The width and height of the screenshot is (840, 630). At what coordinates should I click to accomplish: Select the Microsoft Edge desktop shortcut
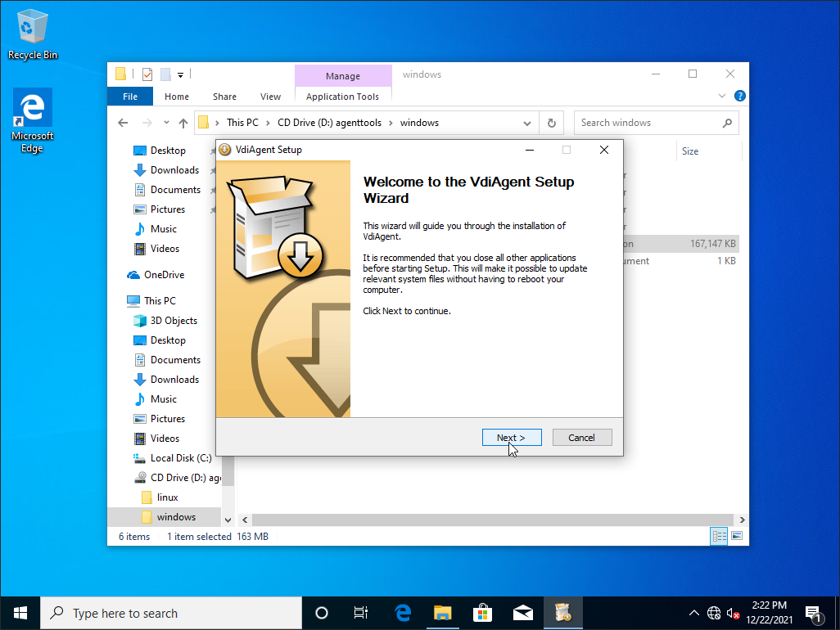point(32,121)
